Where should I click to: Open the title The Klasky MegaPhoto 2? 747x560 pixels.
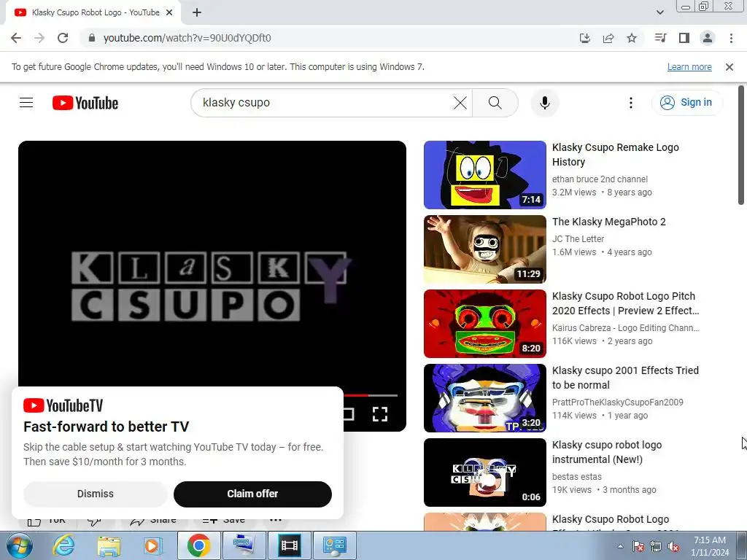[609, 222]
